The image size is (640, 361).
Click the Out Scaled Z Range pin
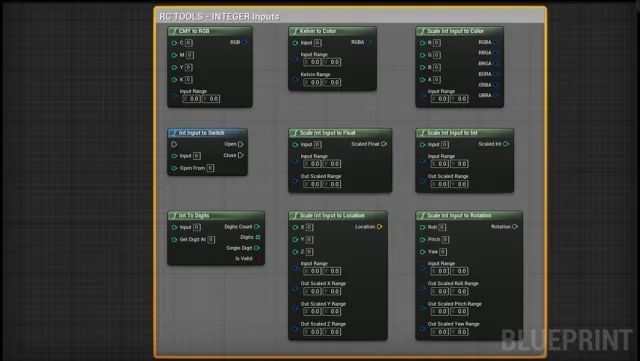coord(295,328)
